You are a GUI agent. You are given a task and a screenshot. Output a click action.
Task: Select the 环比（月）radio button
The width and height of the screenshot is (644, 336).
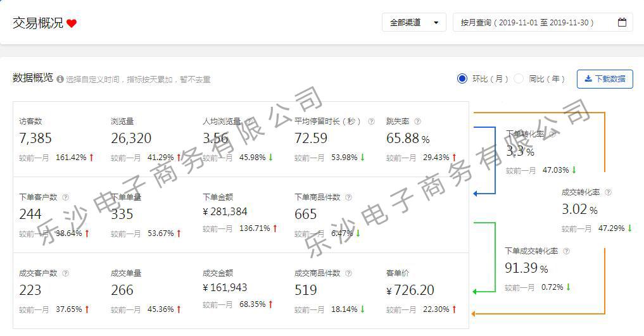(x=462, y=79)
